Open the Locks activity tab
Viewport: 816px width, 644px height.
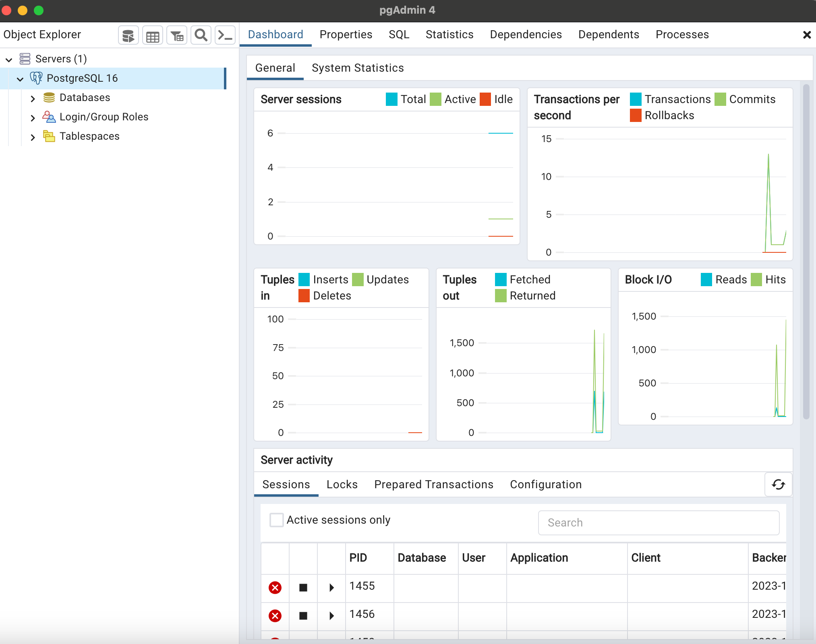pos(342,484)
